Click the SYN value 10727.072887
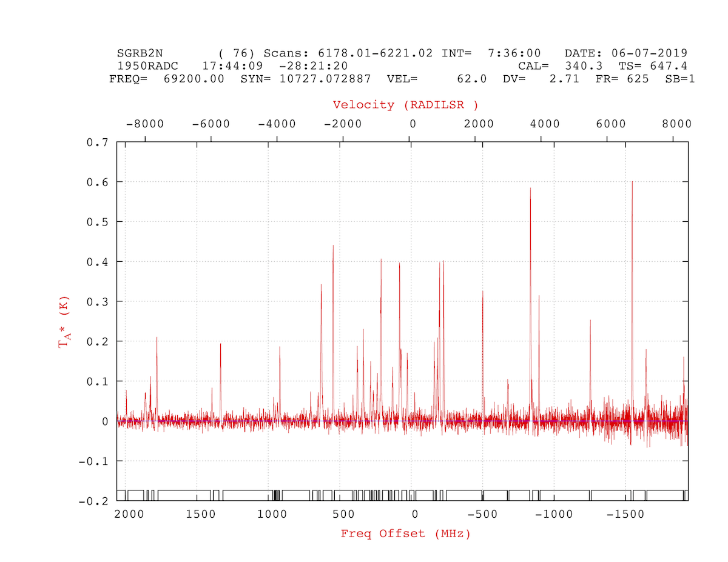 pos(325,79)
